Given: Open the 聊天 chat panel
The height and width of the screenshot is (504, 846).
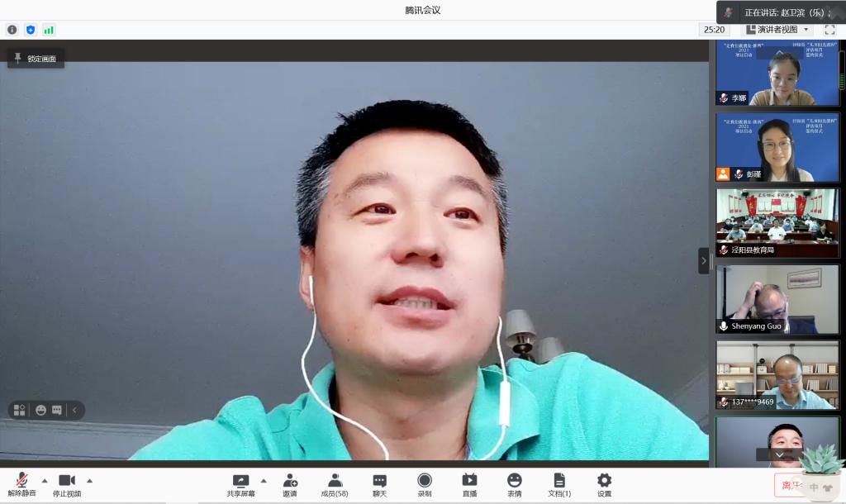Looking at the screenshot, I should pyautogui.click(x=379, y=484).
